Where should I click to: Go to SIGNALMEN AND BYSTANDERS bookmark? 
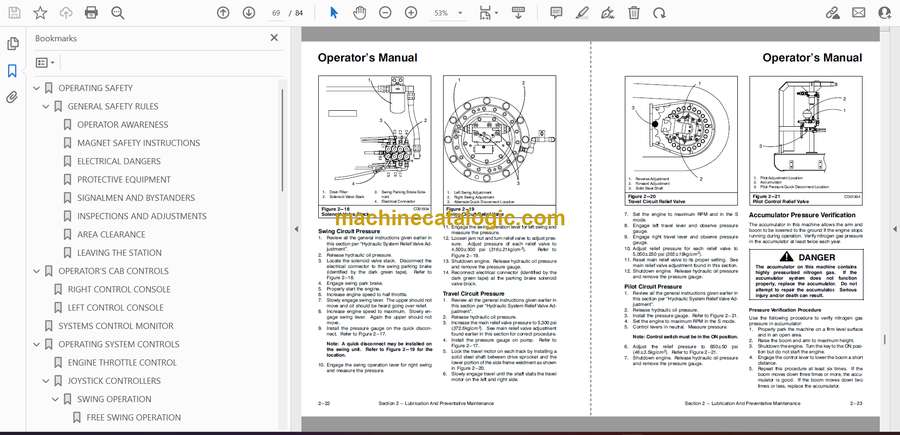[136, 198]
